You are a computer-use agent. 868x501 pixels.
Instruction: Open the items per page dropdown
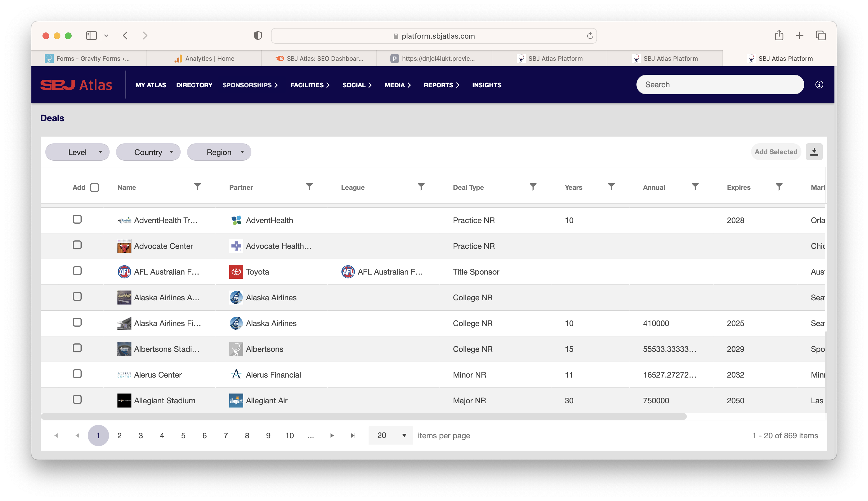tap(390, 435)
